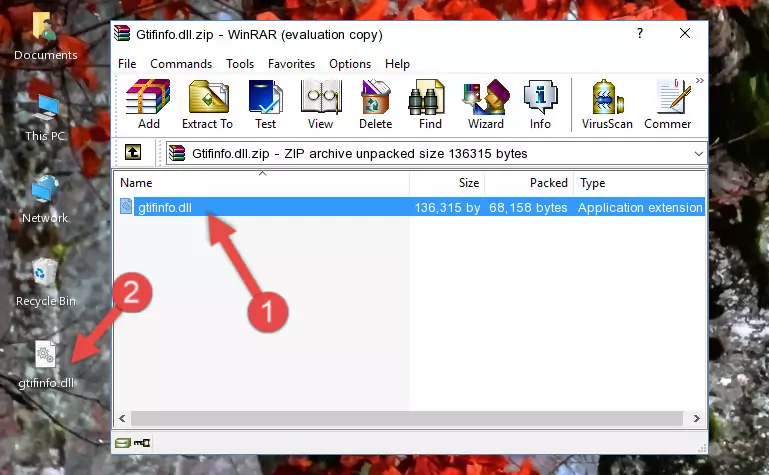
Task: Select the Recycle Bin desktop icon
Action: [x=46, y=283]
